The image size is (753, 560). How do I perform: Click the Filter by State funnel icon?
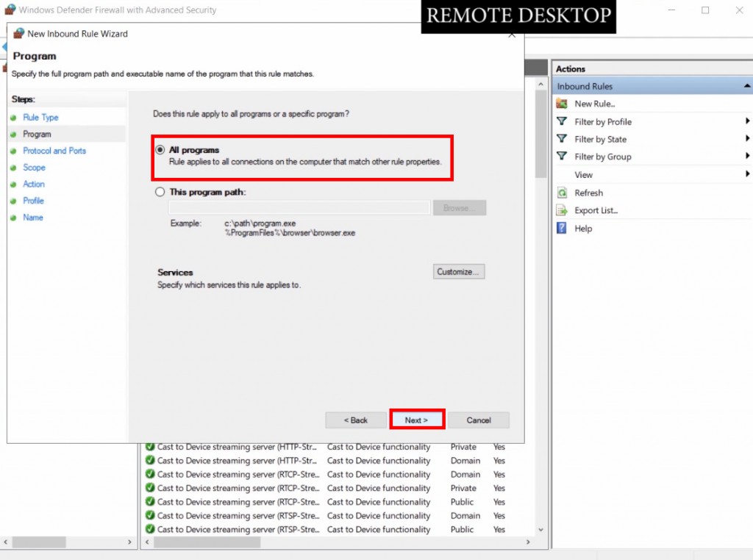coord(561,139)
